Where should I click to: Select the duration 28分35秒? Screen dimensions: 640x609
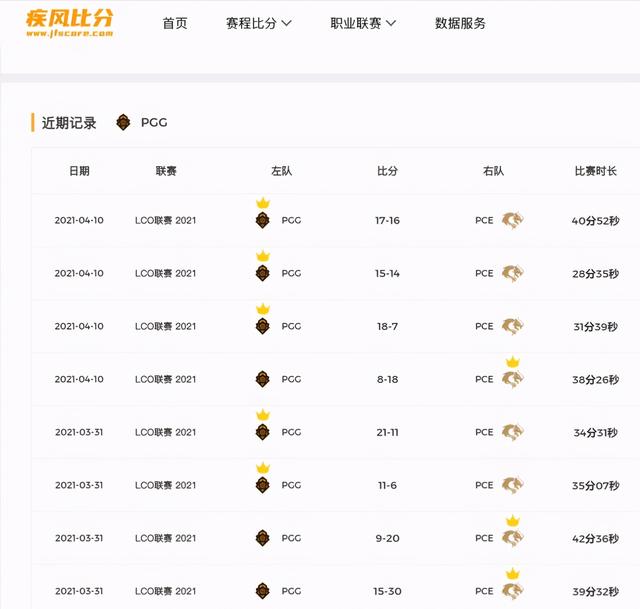596,273
